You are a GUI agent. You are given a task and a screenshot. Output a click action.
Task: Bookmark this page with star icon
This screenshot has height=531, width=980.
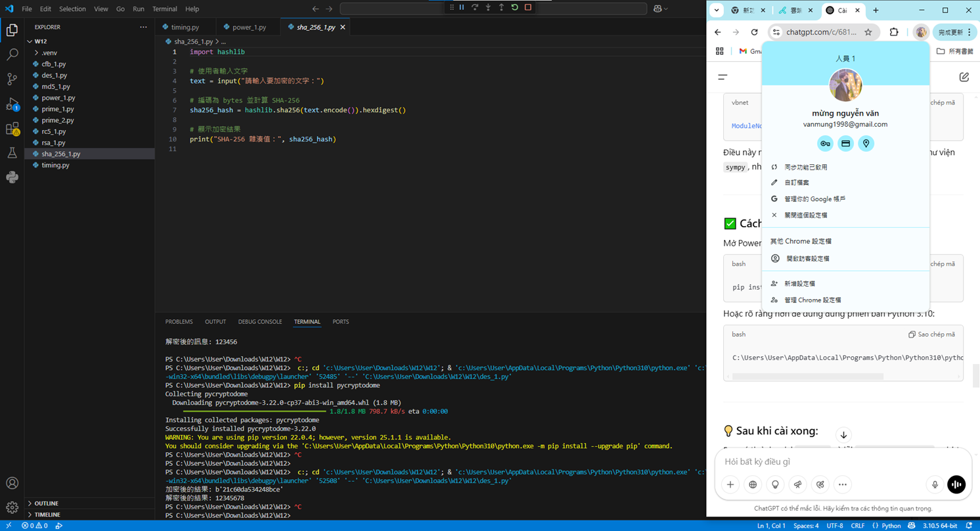(x=868, y=32)
